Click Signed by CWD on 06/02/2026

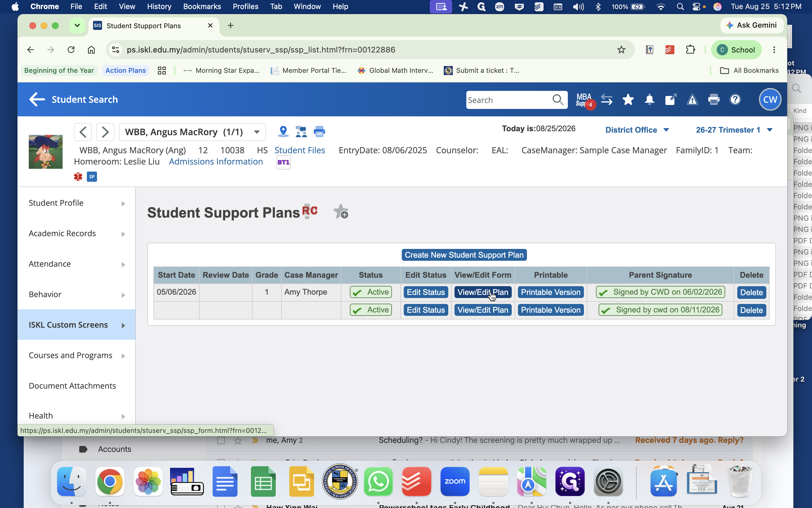coord(660,292)
